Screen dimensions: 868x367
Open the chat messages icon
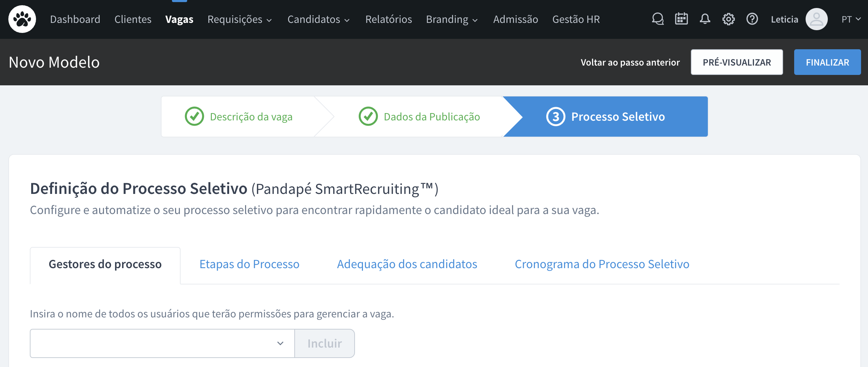pyautogui.click(x=658, y=19)
